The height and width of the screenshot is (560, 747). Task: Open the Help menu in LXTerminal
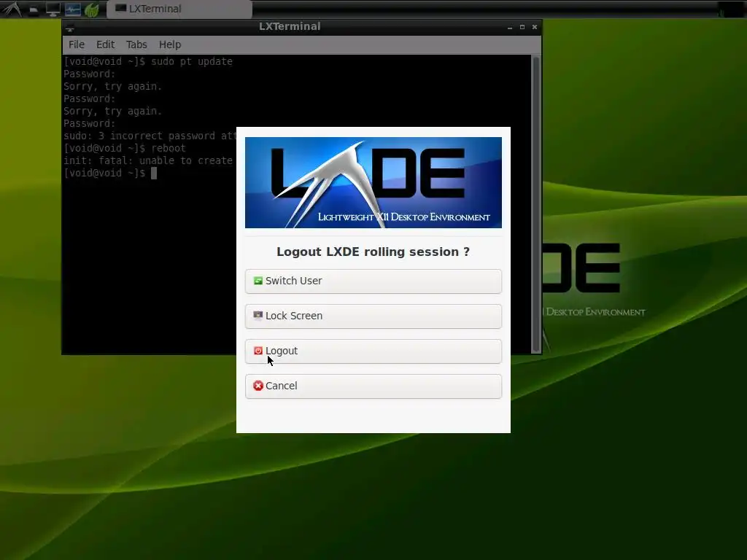pos(169,44)
